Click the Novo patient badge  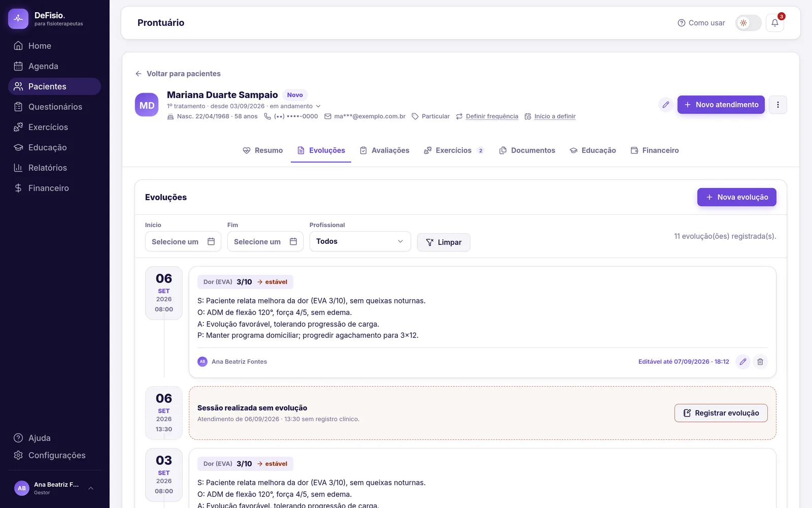(x=295, y=95)
